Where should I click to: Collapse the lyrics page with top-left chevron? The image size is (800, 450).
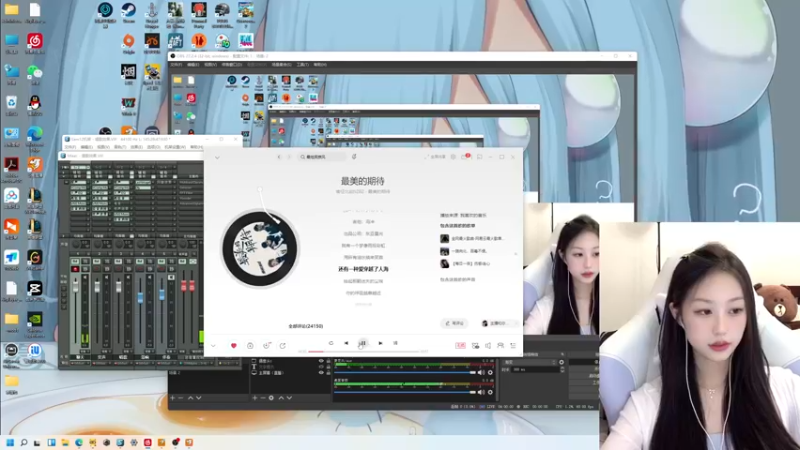pyautogui.click(x=217, y=157)
